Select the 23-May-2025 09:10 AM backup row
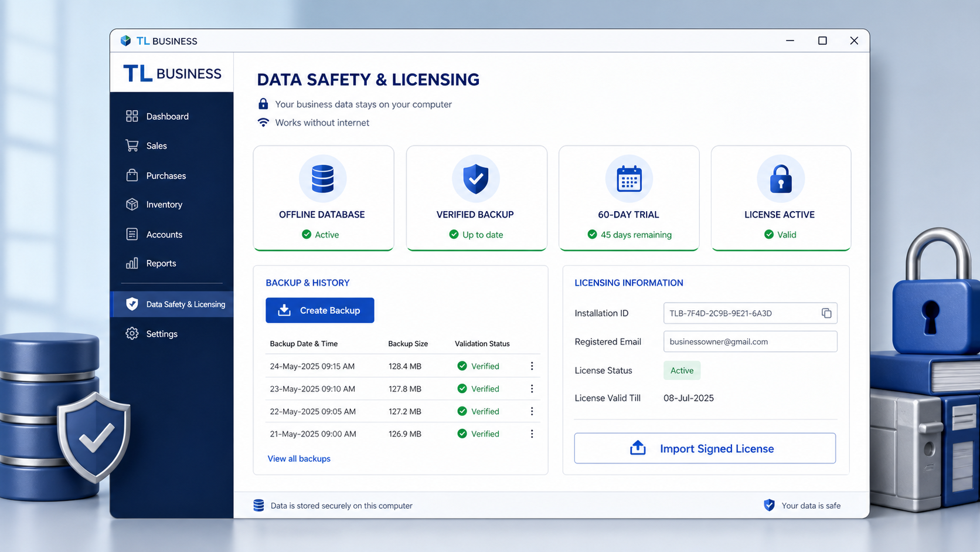The height and width of the screenshot is (552, 980). pos(403,388)
